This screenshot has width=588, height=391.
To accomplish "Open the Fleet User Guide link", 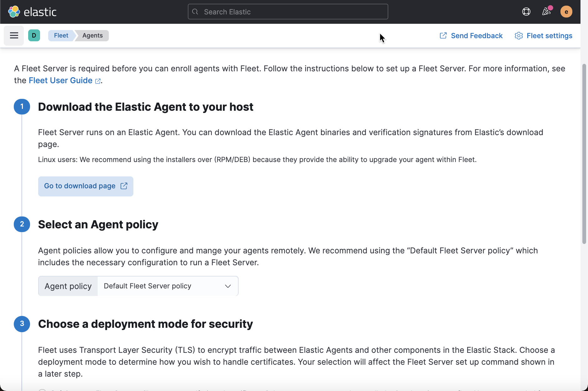I will click(60, 80).
